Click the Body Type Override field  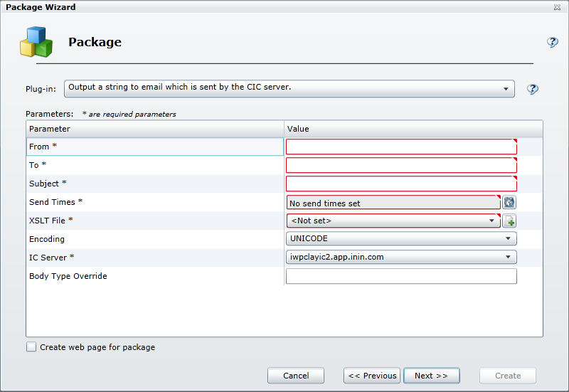click(x=401, y=276)
